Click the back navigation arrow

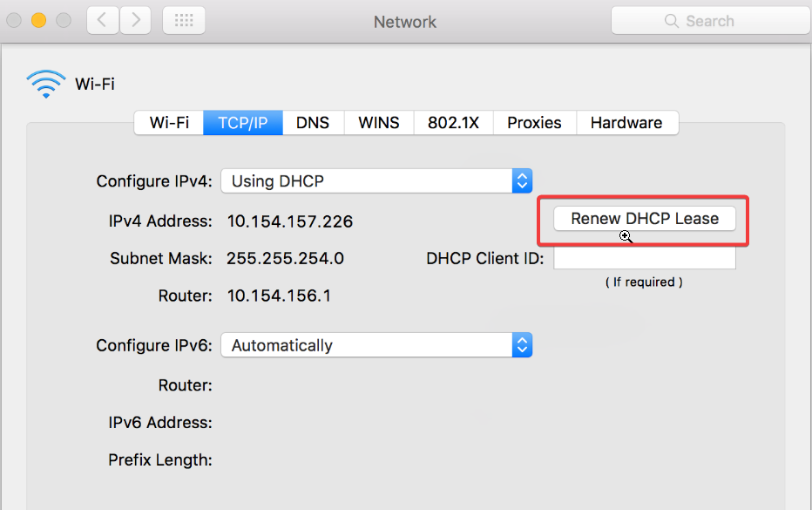point(102,20)
